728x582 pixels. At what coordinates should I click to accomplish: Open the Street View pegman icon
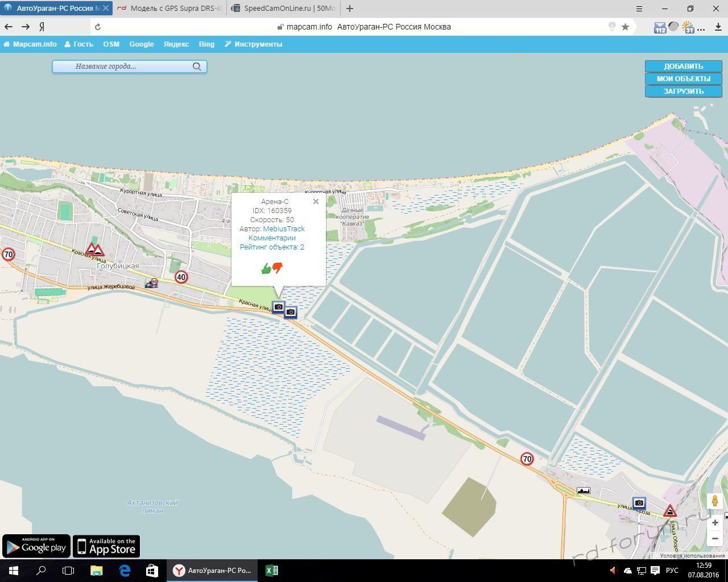(715, 501)
